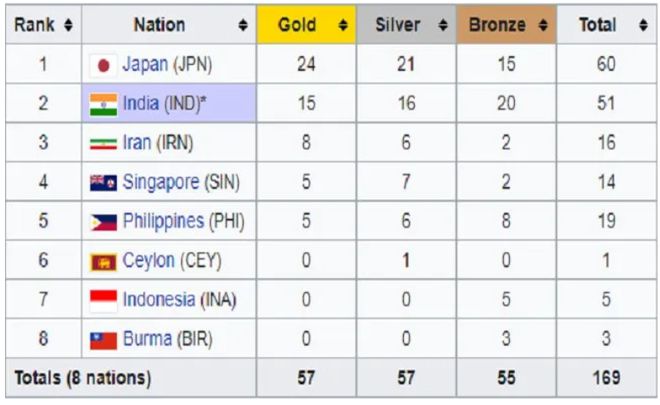Screen dimensions: 660x405
Task: Select the grand total 169 cell
Action: coord(607,378)
